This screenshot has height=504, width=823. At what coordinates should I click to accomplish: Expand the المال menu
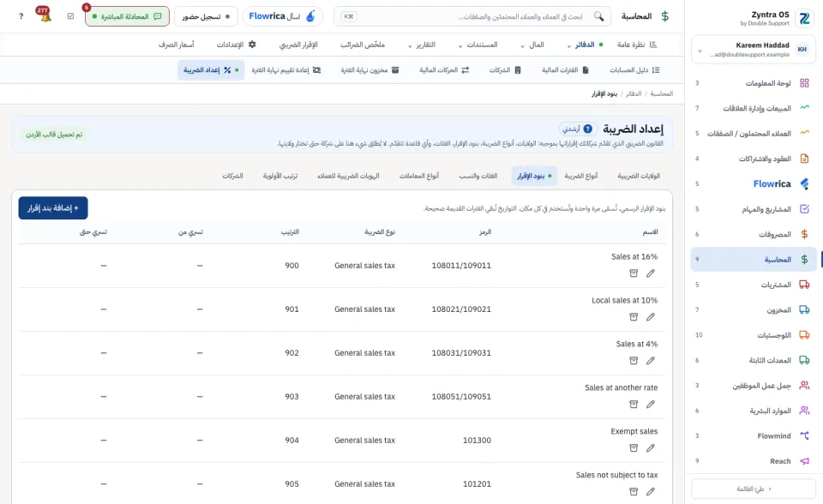(x=532, y=45)
